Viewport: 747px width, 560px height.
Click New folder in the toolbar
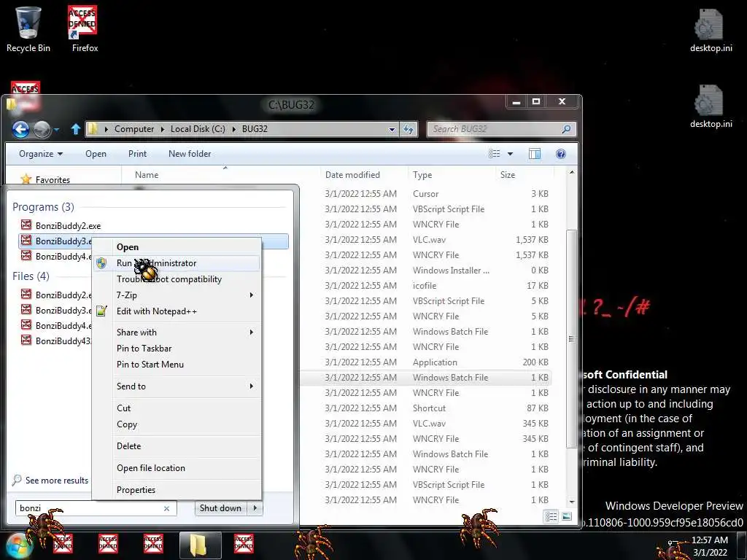point(190,153)
